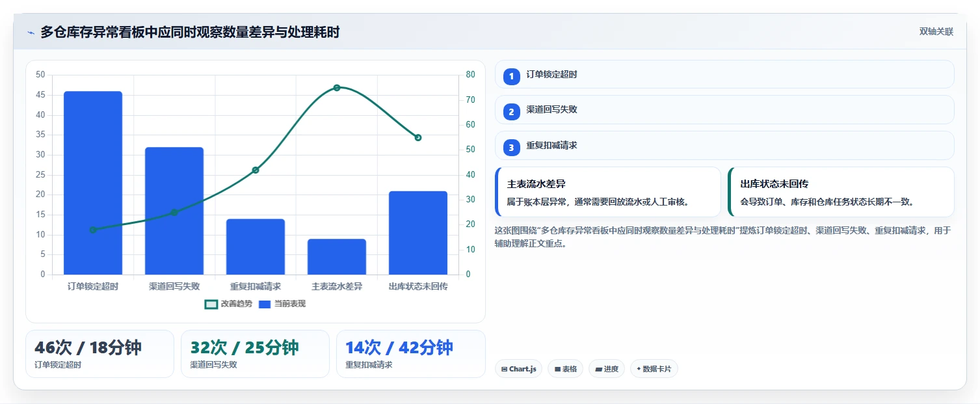Click the trend line peak point above 主表流水差异
The image size is (980, 404).
(337, 87)
